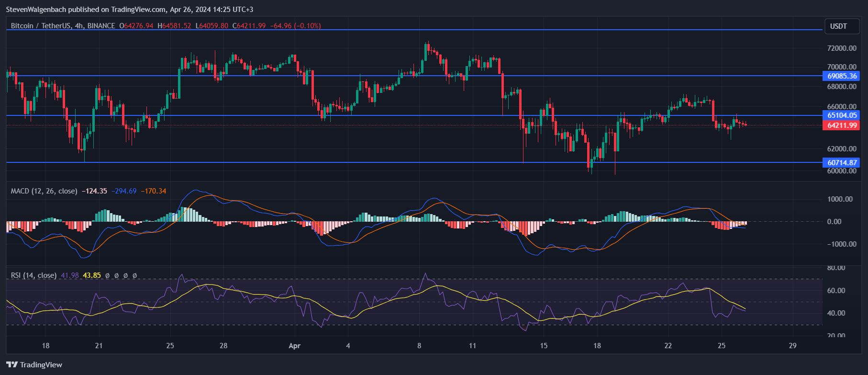
Task: Click the 69085.36 price level label
Action: tap(842, 76)
